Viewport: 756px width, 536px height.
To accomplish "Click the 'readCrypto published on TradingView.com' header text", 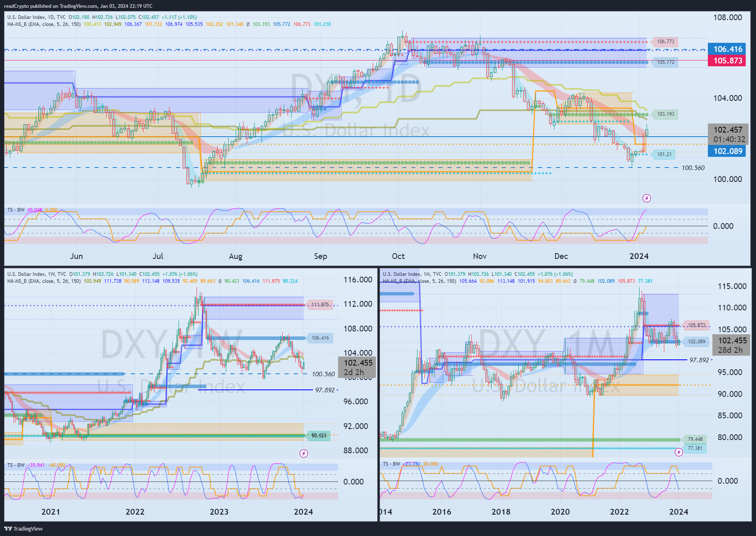I will tap(51, 6).
